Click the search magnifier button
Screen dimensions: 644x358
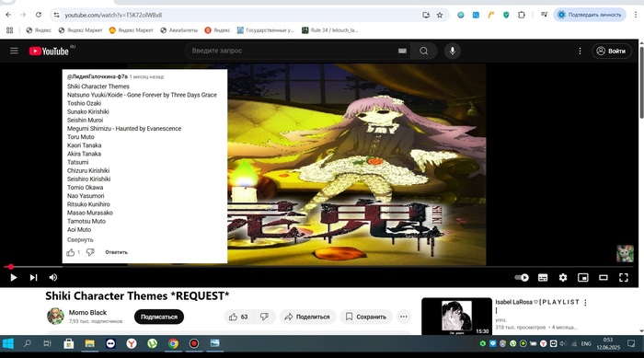click(423, 51)
